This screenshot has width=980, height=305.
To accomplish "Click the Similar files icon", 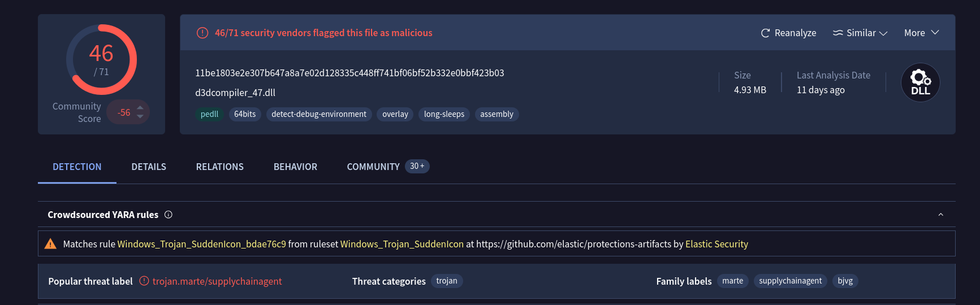I will pyautogui.click(x=837, y=33).
